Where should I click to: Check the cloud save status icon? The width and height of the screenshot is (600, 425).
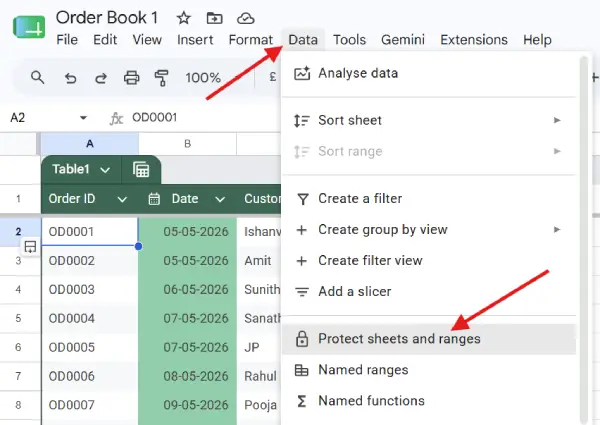pos(246,18)
